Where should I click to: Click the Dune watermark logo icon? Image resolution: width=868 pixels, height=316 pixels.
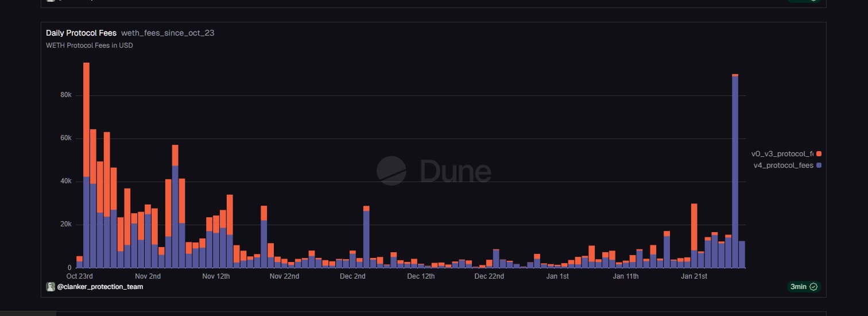click(x=391, y=171)
